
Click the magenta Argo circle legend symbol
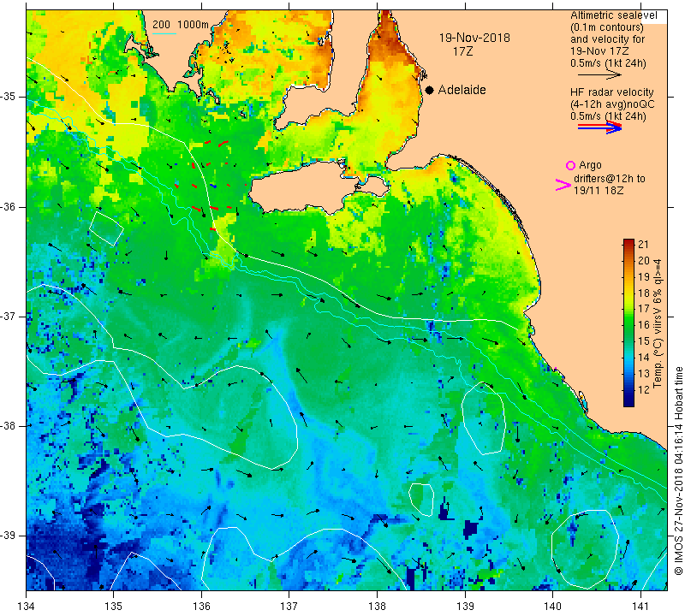[x=570, y=165]
